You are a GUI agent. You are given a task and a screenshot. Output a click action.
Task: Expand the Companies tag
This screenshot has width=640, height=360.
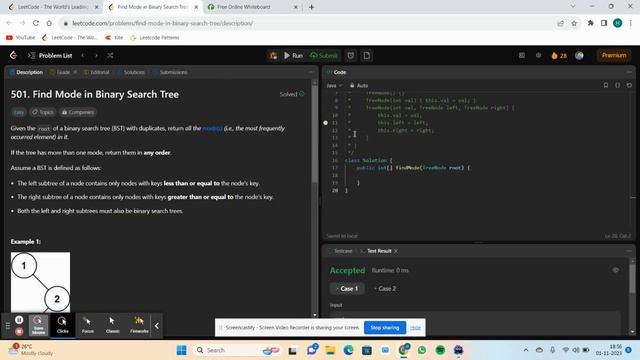tap(78, 112)
